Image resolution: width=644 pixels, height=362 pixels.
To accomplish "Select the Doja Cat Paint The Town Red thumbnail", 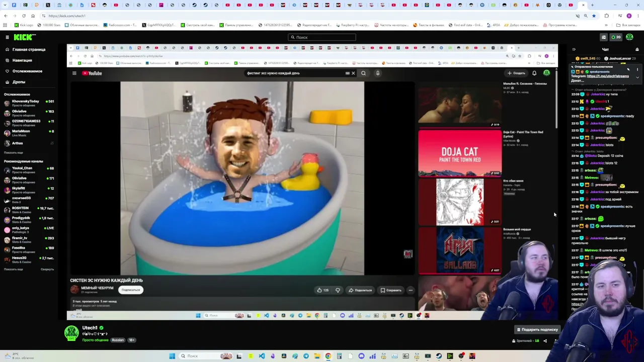I will pyautogui.click(x=460, y=153).
